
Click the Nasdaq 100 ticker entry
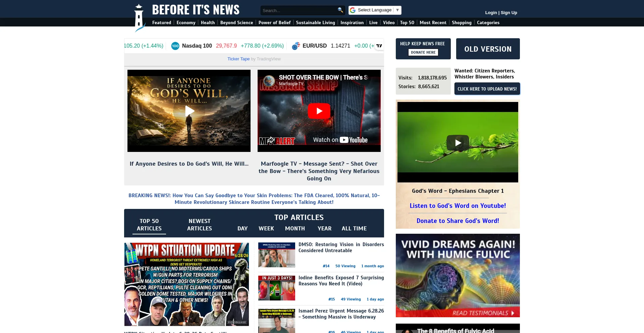pyautogui.click(x=227, y=46)
